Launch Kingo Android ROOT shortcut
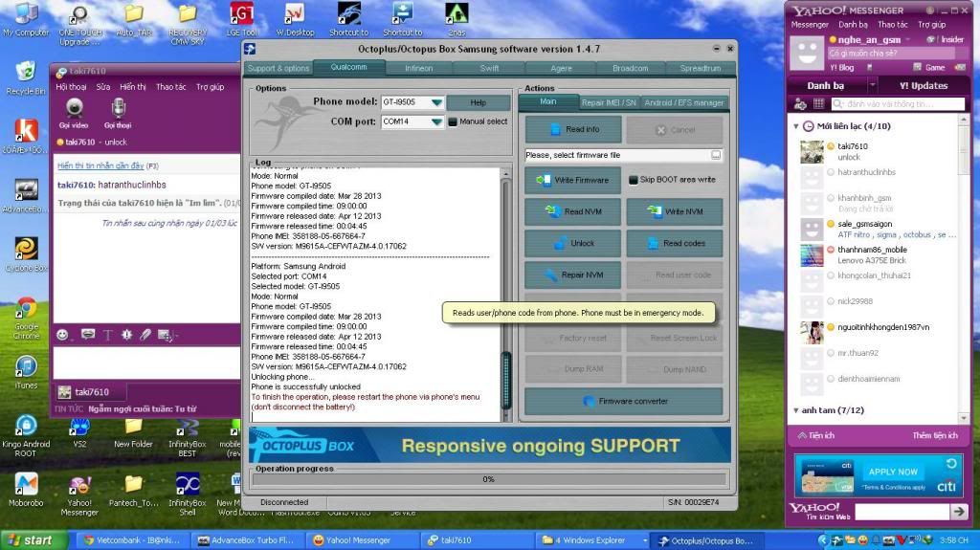Screen dimensions: 980x550 [x=26, y=435]
